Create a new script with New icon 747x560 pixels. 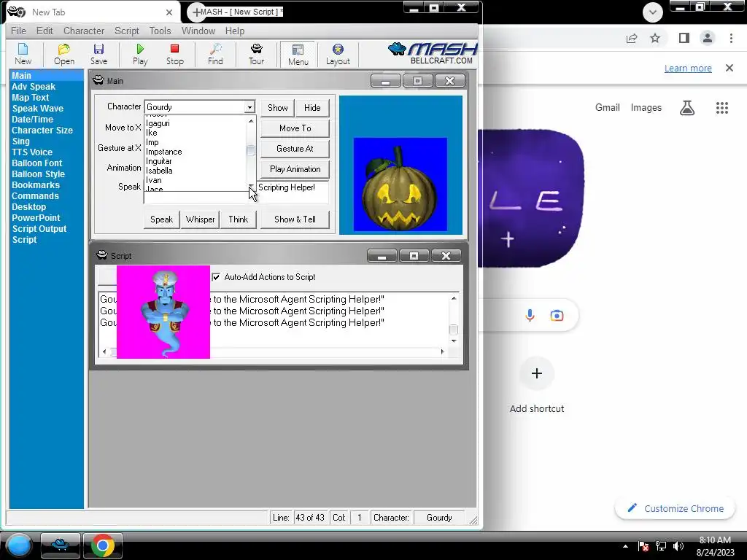[23, 54]
